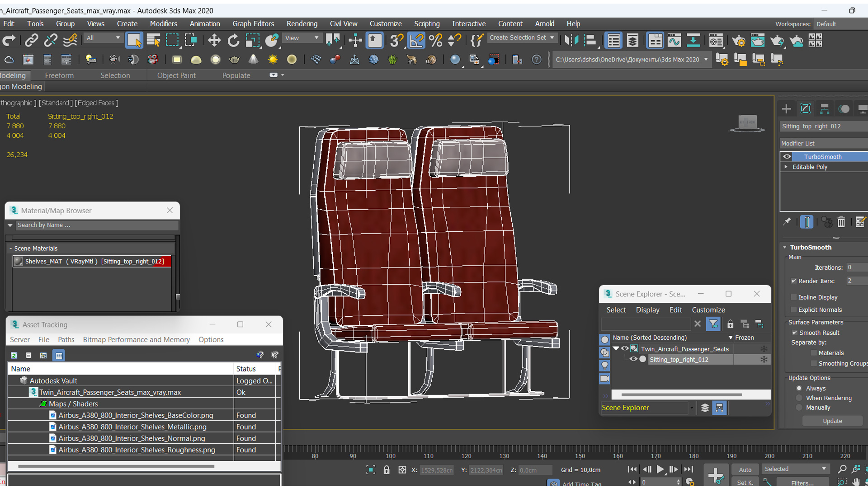The image size is (868, 488).
Task: Enable Explicit Normals checkbox
Action: [x=793, y=310]
